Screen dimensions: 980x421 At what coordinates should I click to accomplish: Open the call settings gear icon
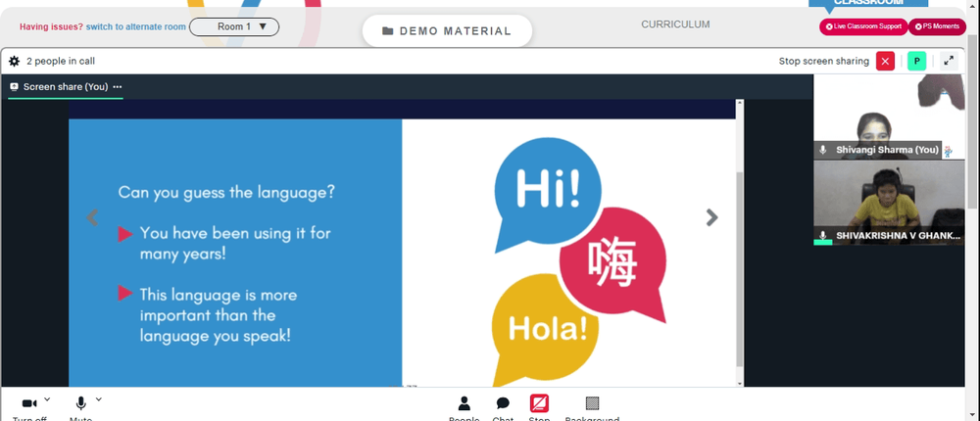(14, 62)
